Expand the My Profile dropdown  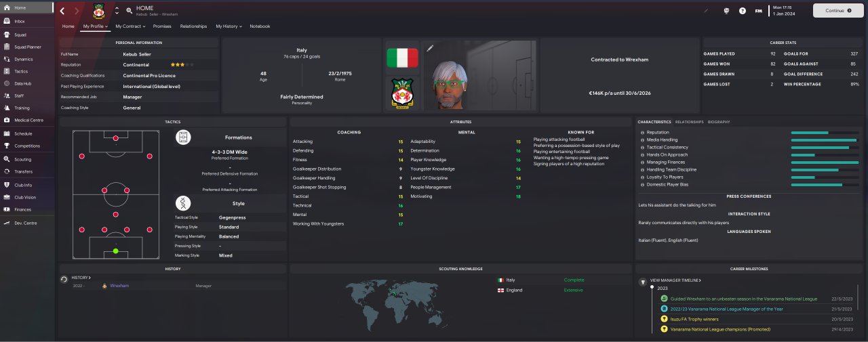pyautogui.click(x=96, y=26)
